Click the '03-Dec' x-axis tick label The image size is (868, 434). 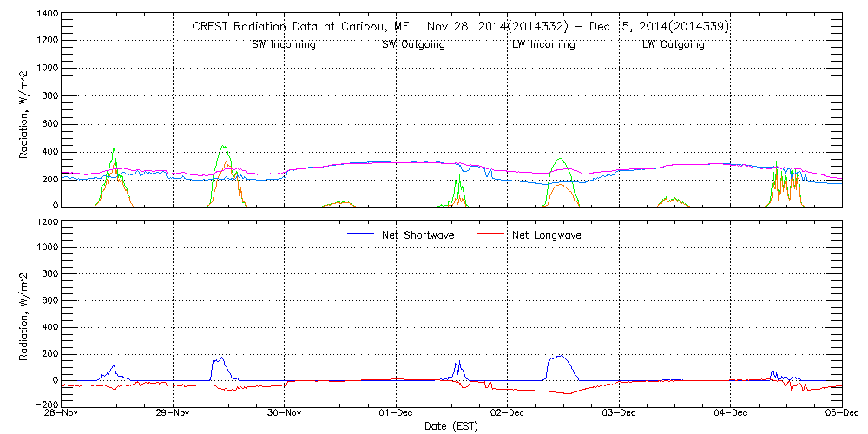(619, 413)
